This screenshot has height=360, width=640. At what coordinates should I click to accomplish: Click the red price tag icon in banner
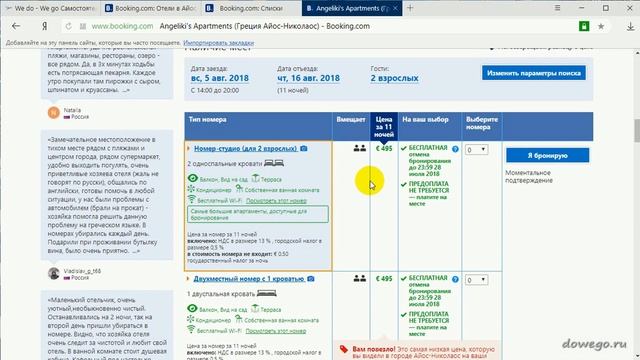click(344, 349)
